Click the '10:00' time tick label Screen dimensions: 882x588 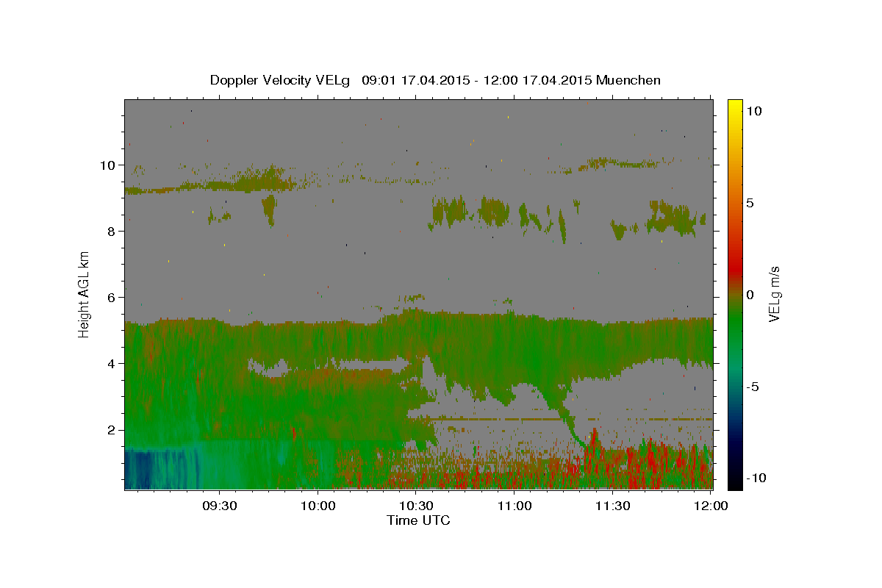click(318, 506)
